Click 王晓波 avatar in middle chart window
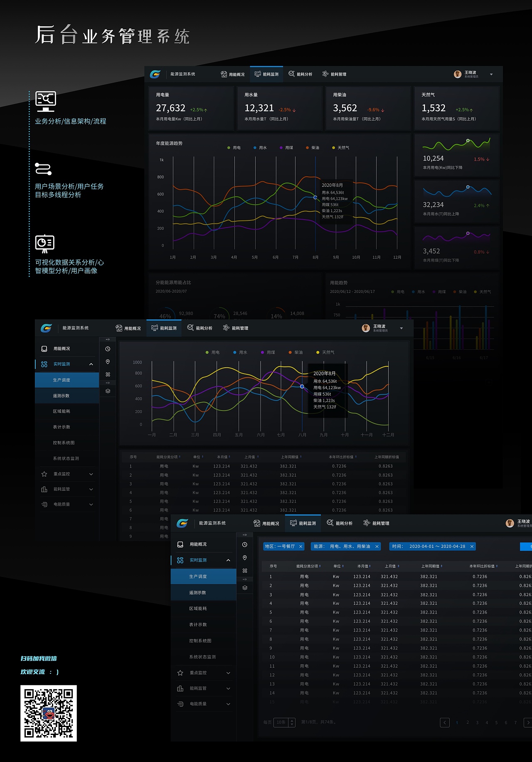The width and height of the screenshot is (532, 762). point(366,328)
